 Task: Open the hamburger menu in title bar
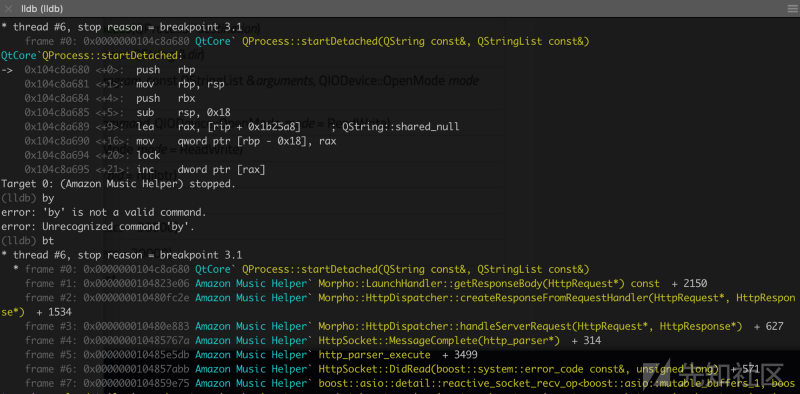792,8
